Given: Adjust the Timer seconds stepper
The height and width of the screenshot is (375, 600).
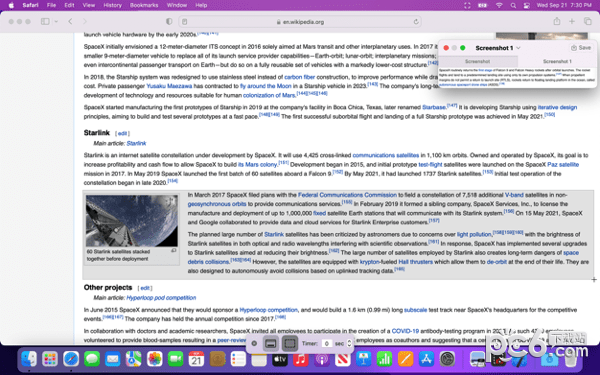Looking at the screenshot, I should (x=349, y=344).
